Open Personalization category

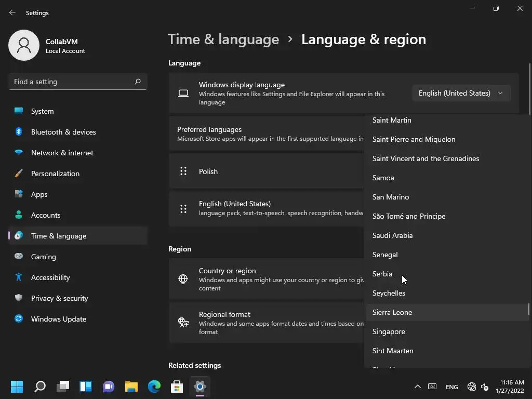point(78,174)
